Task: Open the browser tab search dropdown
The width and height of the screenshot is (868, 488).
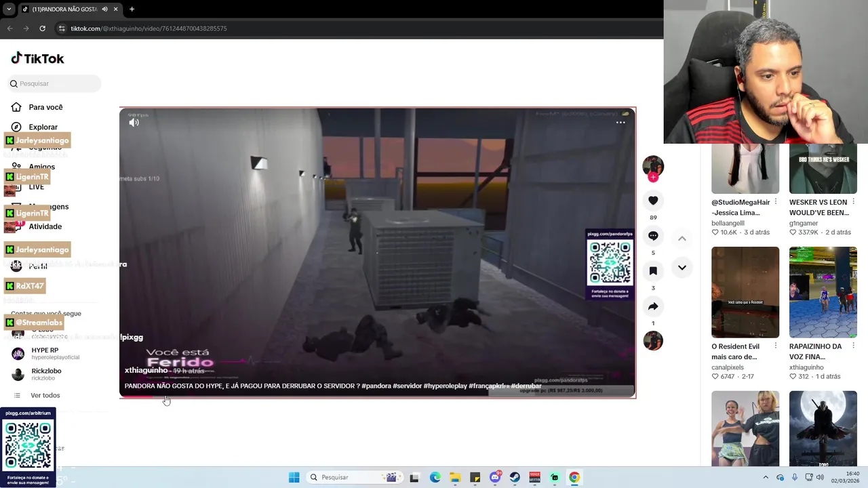Action: (9, 9)
